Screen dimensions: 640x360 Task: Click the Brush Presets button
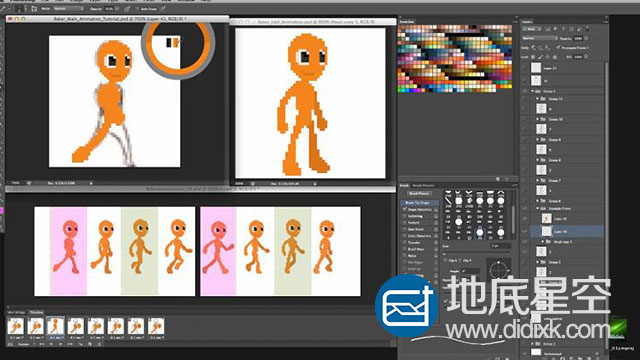(419, 193)
